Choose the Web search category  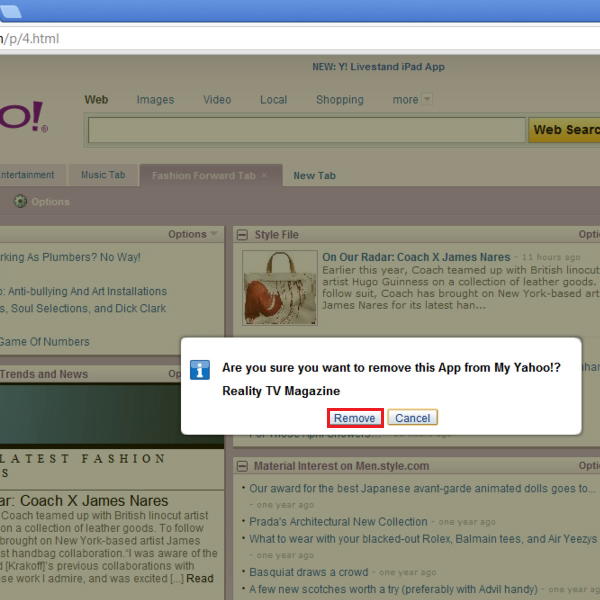(x=96, y=99)
